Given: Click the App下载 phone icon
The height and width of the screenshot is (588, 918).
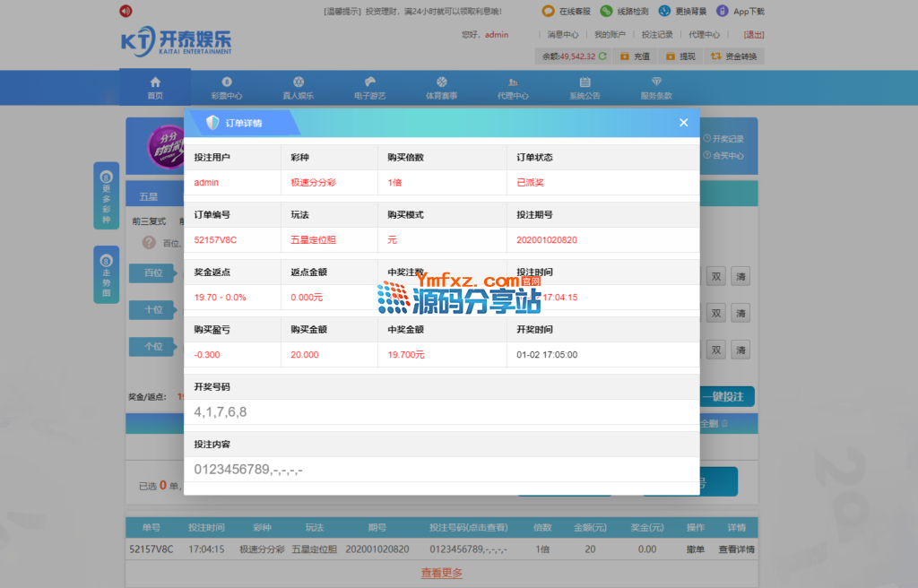Looking at the screenshot, I should click(723, 11).
